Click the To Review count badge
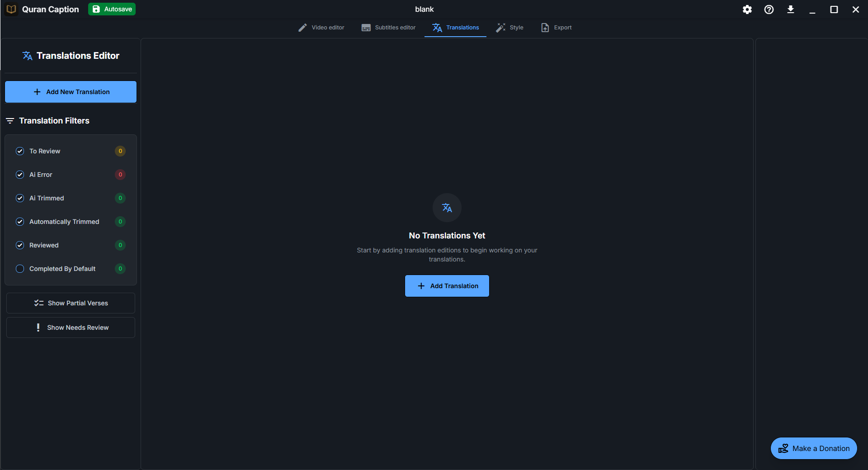This screenshot has width=868, height=470. coord(120,151)
